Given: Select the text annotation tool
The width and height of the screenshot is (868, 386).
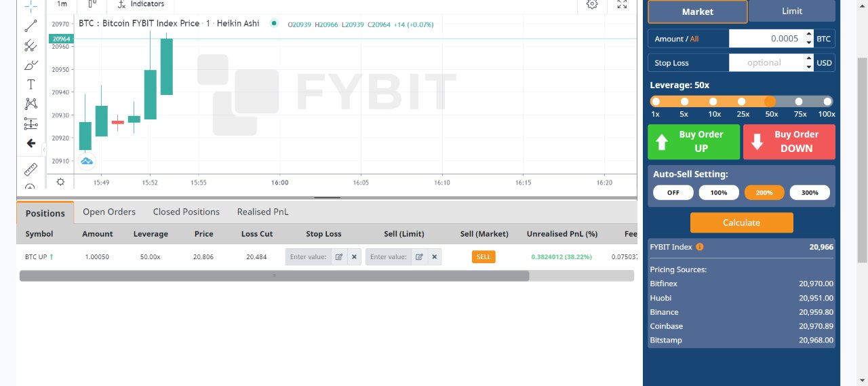Looking at the screenshot, I should point(31,85).
